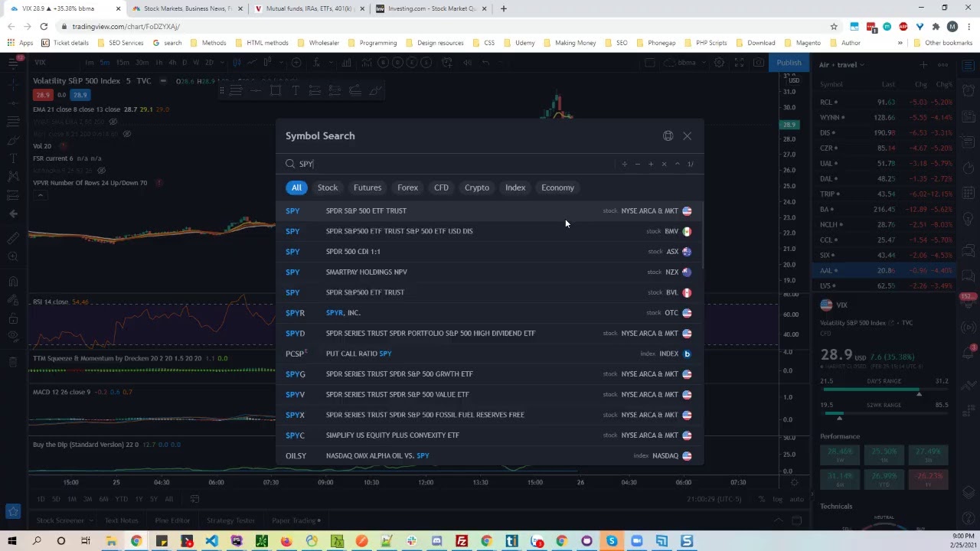Screen dimensions: 980x551
Task: Open Skype icon in Windows taskbar
Action: [x=612, y=541]
